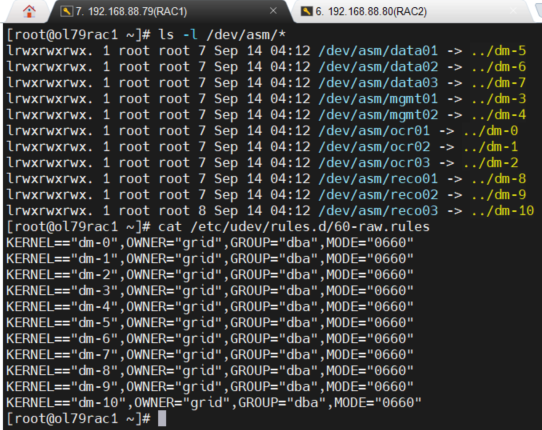Close the 192.168.88.79(RAC1) tab
Image resolution: width=542 pixels, height=430 pixels.
coord(273,11)
